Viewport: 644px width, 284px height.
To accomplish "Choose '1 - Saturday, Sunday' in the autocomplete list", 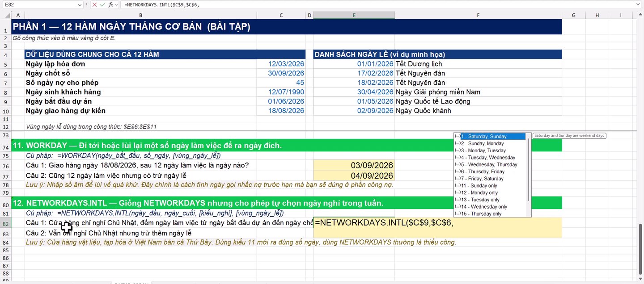I will point(490,136).
